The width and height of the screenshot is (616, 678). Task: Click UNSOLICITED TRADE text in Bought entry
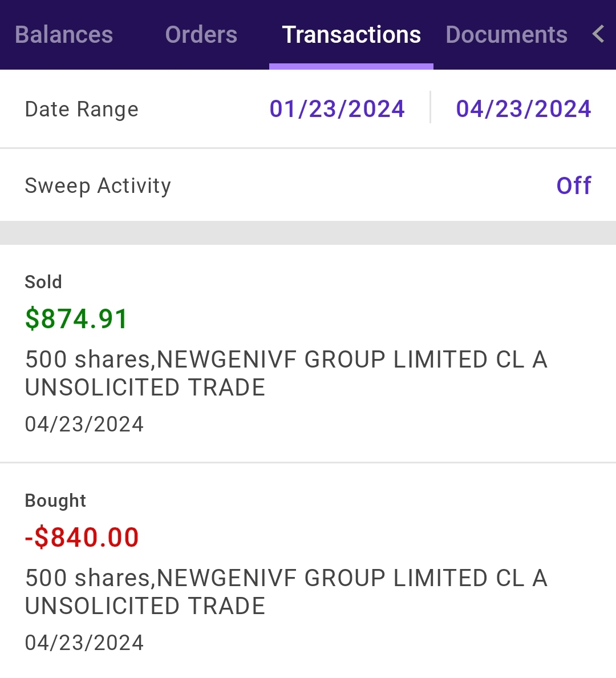[x=145, y=606]
